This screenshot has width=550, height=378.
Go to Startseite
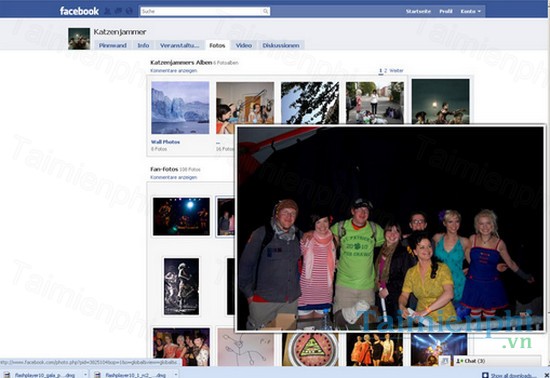[418, 11]
